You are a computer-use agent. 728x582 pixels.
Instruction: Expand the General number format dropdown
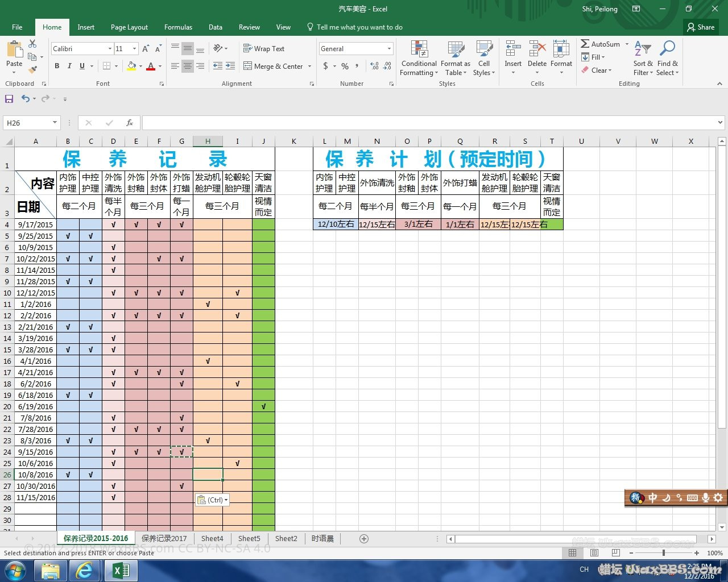point(389,49)
